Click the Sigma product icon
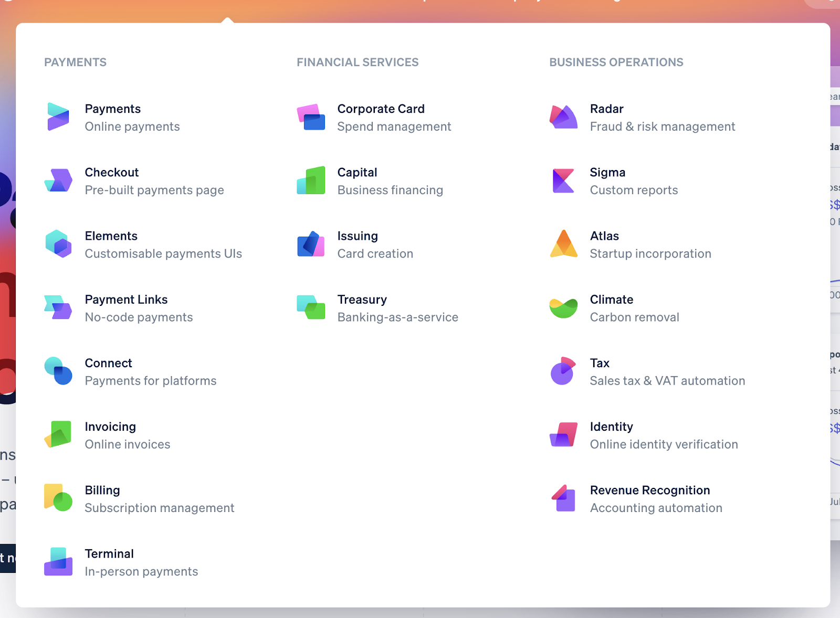Viewport: 840px width, 618px height. pos(563,180)
